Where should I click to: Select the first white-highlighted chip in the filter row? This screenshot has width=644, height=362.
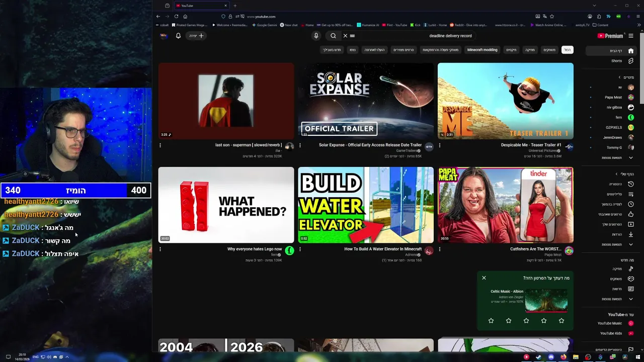(567, 50)
